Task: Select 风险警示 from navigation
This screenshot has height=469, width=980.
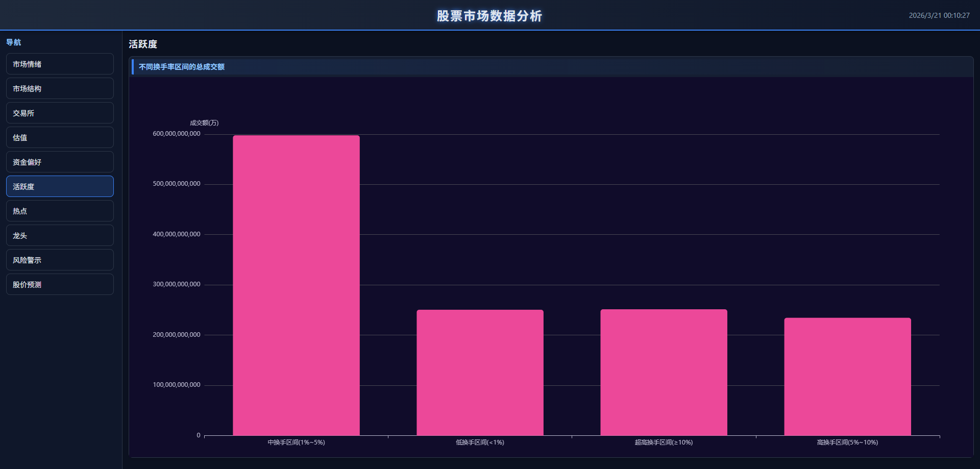Action: [x=60, y=260]
